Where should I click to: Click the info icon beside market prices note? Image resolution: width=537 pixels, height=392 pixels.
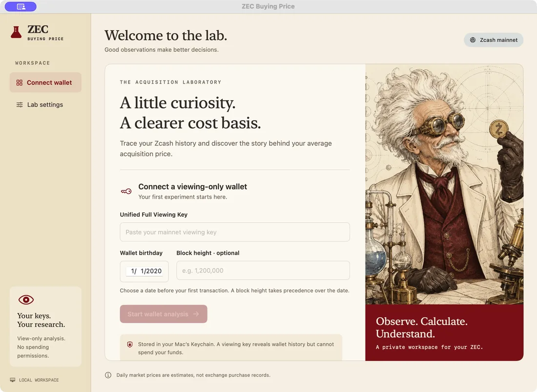(x=108, y=375)
